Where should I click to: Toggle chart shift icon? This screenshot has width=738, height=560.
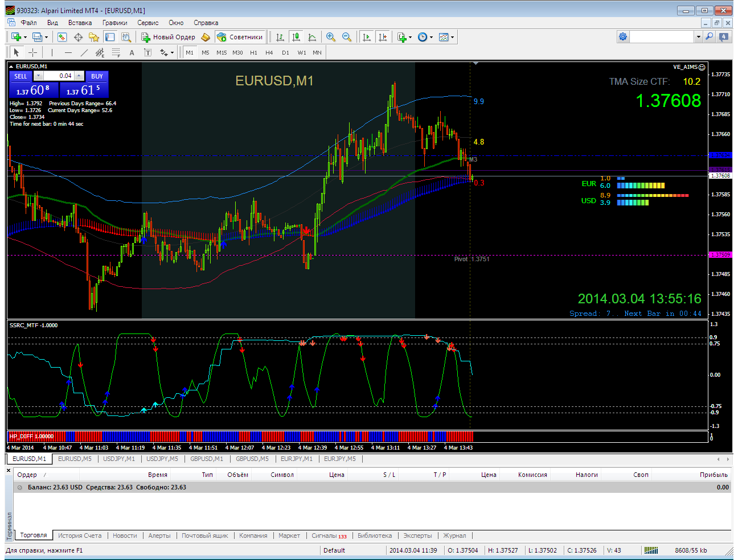point(383,37)
